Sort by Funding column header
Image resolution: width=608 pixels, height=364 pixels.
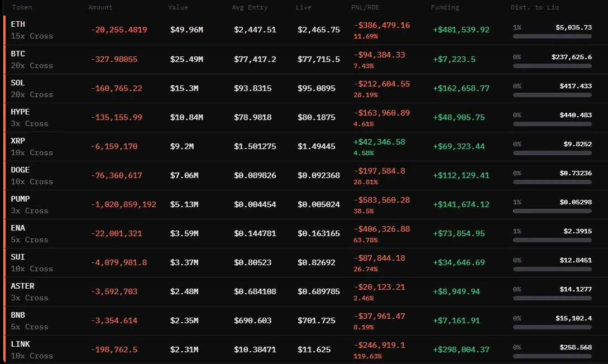coord(445,7)
